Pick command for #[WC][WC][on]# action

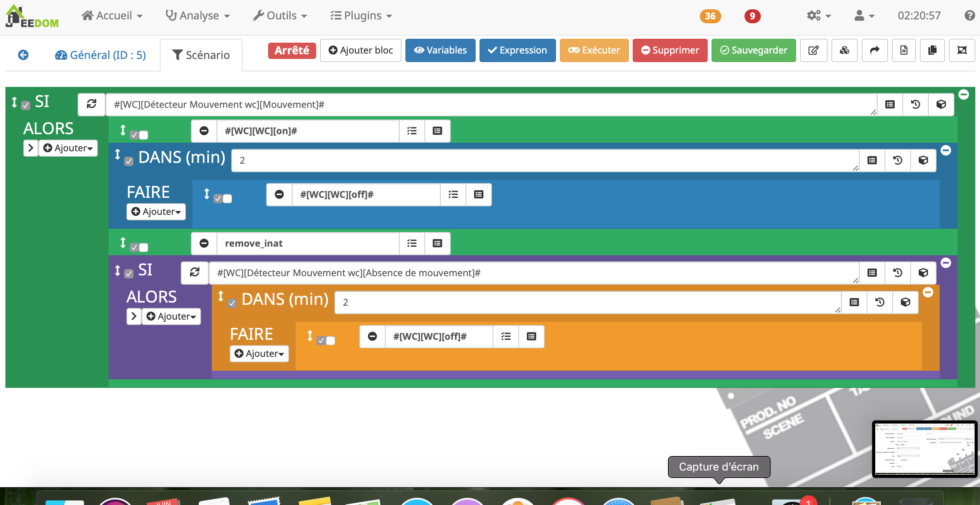coord(438,131)
